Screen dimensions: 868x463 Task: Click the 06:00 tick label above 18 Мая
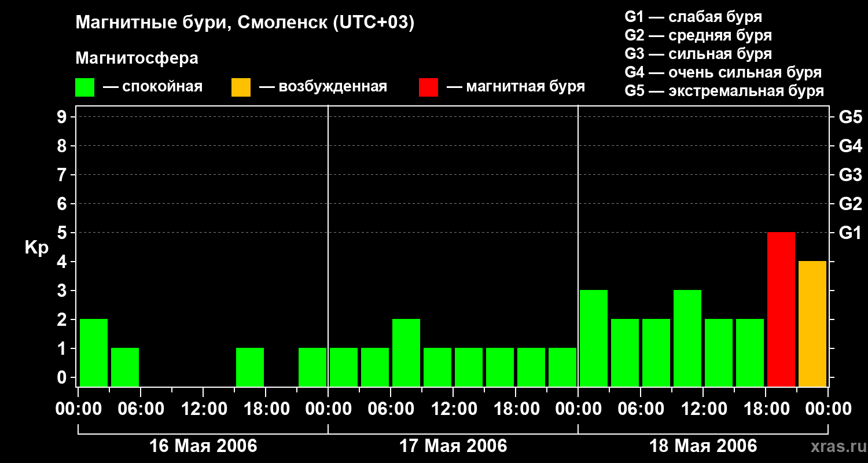pos(641,409)
